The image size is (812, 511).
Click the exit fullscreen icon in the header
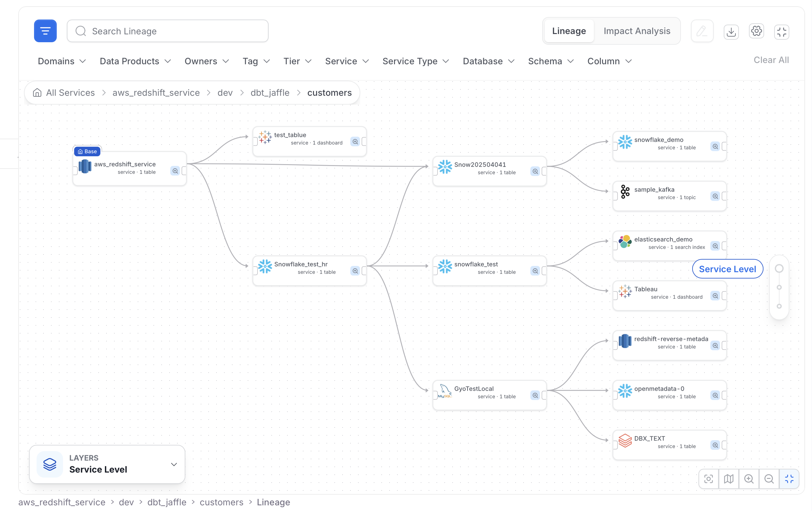(x=782, y=32)
